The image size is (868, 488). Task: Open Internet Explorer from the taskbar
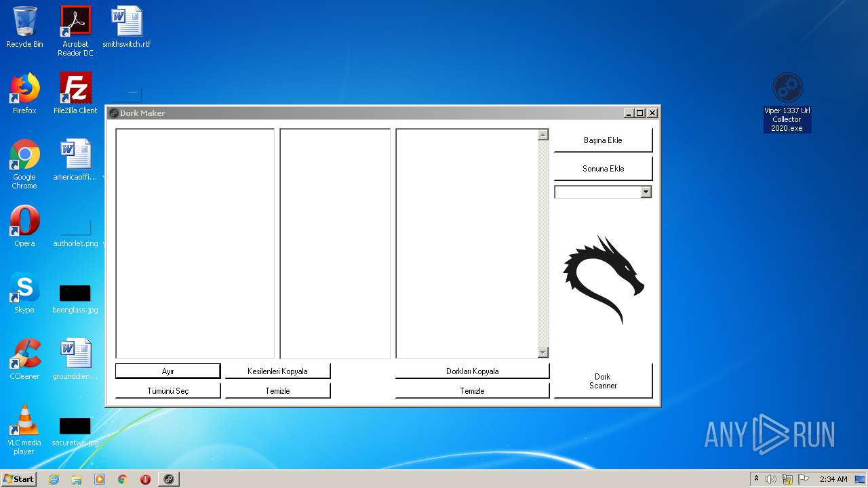point(54,479)
